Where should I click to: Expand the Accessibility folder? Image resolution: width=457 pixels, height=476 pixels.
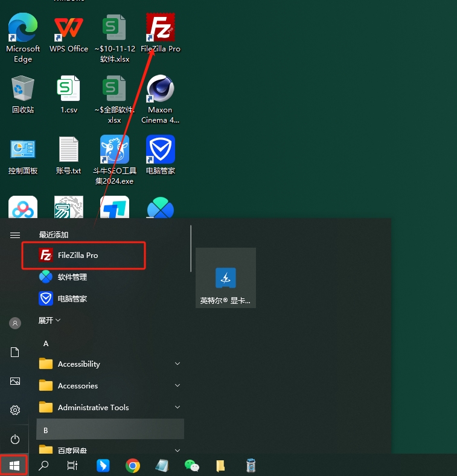click(110, 364)
